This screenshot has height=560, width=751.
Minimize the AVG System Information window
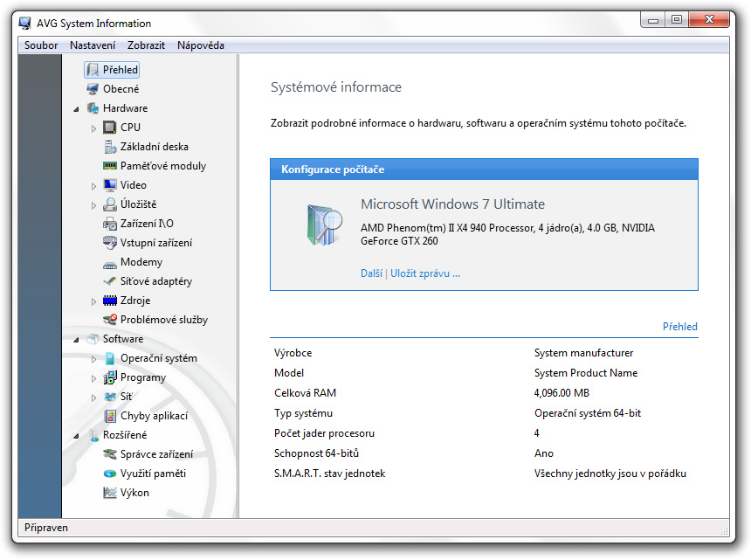coord(653,20)
